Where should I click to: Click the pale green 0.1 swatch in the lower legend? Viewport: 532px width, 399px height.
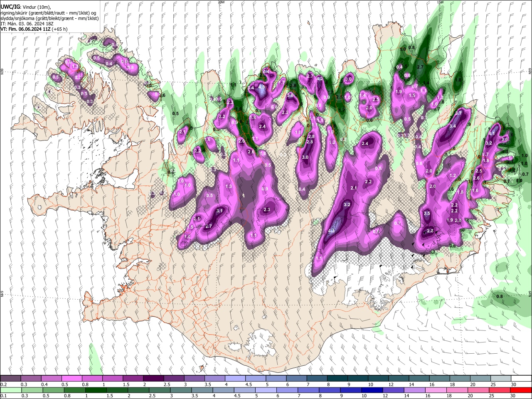point(10,390)
